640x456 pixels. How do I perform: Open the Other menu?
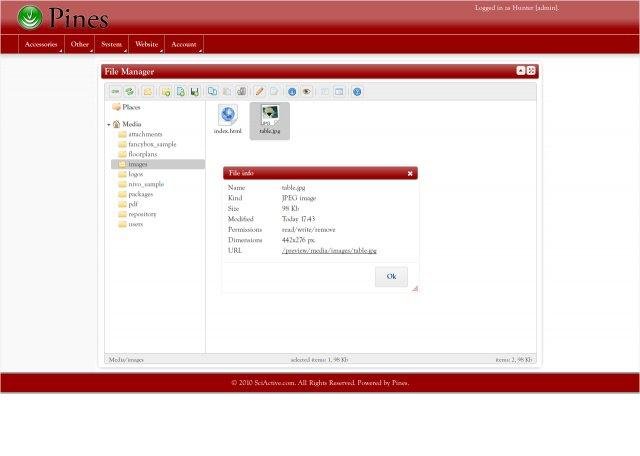click(80, 44)
